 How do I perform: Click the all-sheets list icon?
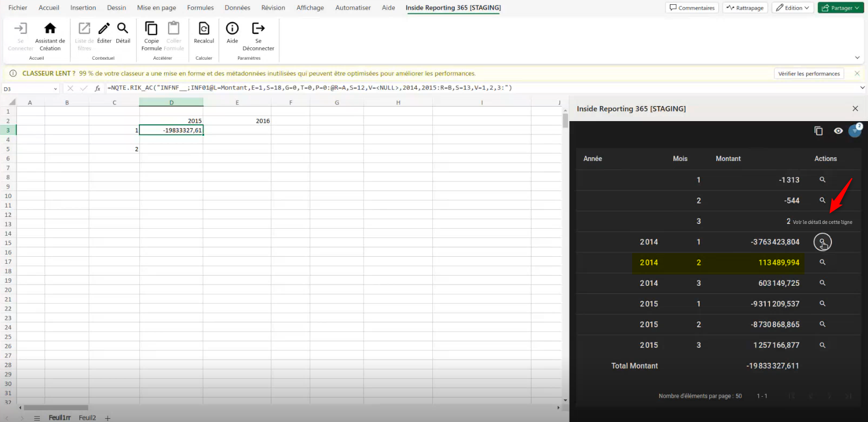click(x=37, y=418)
